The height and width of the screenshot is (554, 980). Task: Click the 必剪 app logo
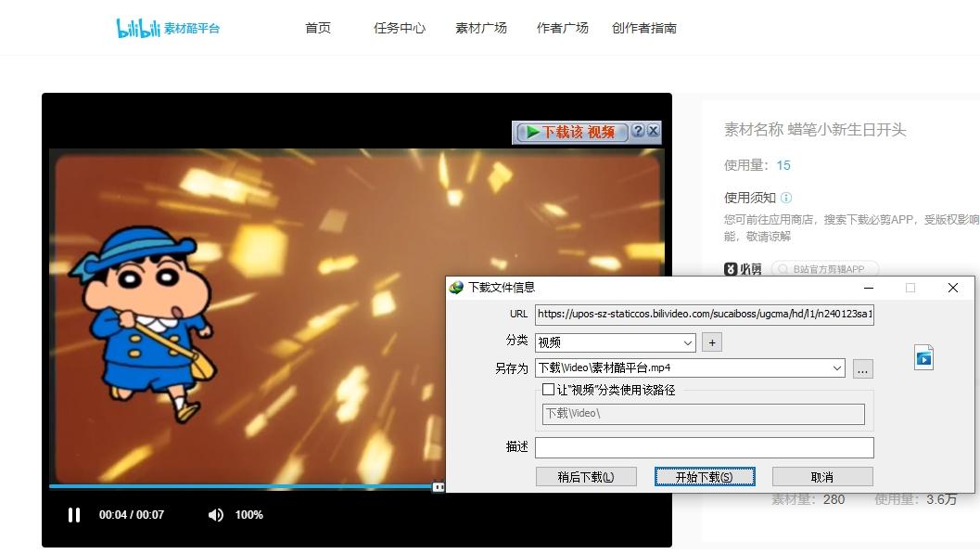point(744,269)
